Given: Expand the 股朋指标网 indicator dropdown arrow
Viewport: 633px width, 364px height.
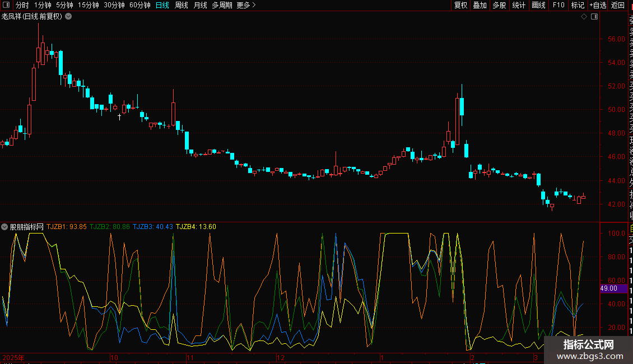Looking at the screenshot, I should [x=5, y=227].
